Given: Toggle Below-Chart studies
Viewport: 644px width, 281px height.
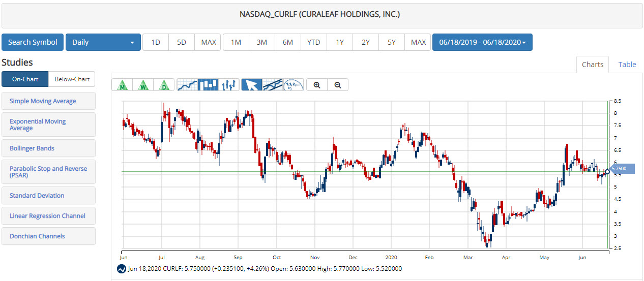Looking at the screenshot, I should click(x=72, y=79).
